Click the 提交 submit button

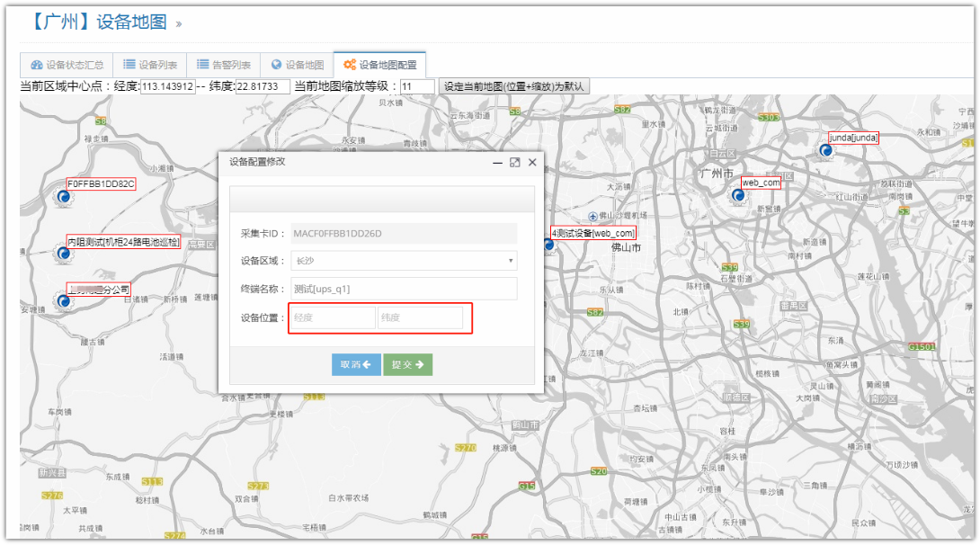(408, 364)
